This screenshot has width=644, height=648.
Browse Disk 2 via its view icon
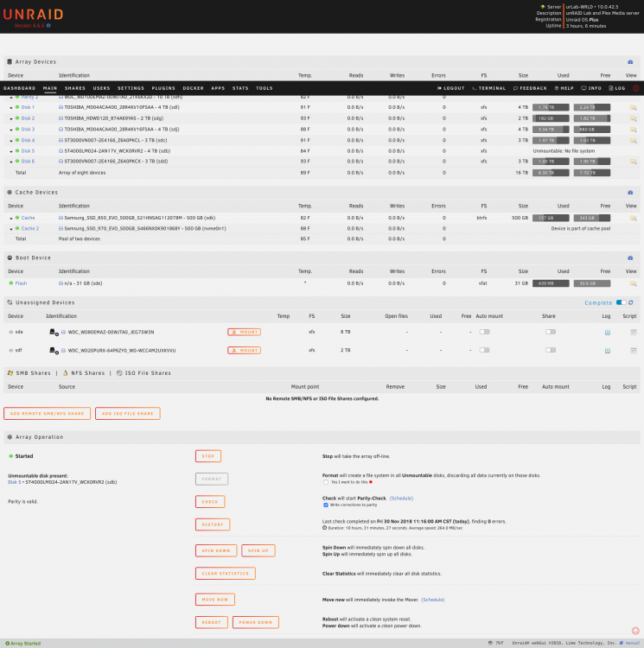point(633,118)
